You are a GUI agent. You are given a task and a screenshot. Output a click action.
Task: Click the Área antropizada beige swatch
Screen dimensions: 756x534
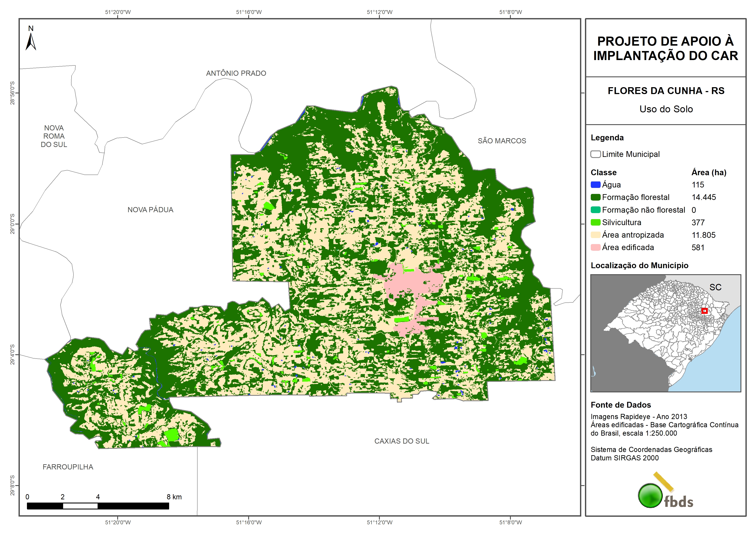pos(595,235)
